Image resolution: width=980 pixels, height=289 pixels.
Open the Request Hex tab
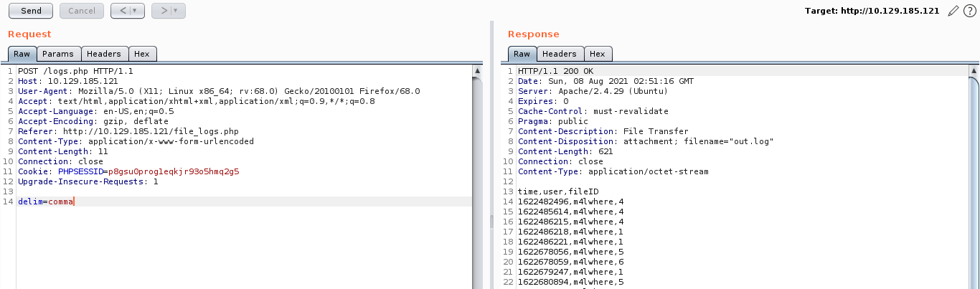click(x=142, y=54)
